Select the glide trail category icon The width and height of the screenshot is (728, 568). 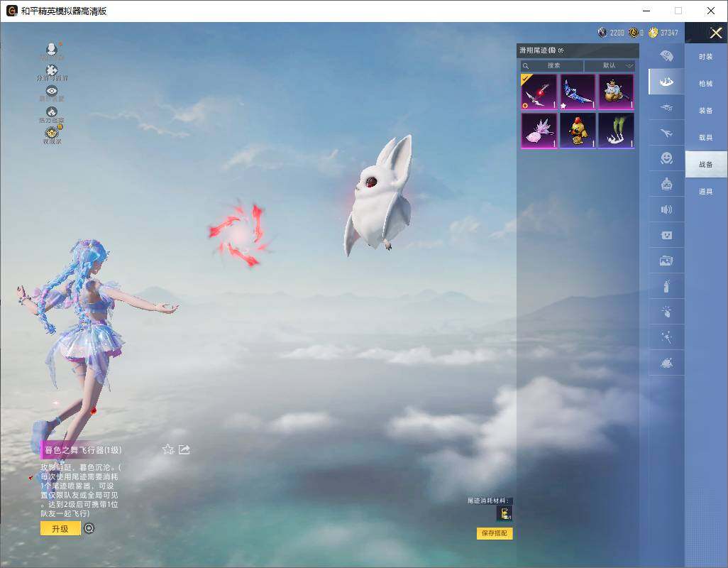[667, 82]
